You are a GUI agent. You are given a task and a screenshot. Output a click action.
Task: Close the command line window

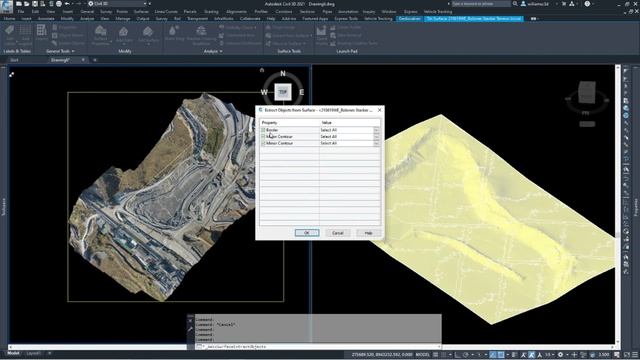(190, 321)
